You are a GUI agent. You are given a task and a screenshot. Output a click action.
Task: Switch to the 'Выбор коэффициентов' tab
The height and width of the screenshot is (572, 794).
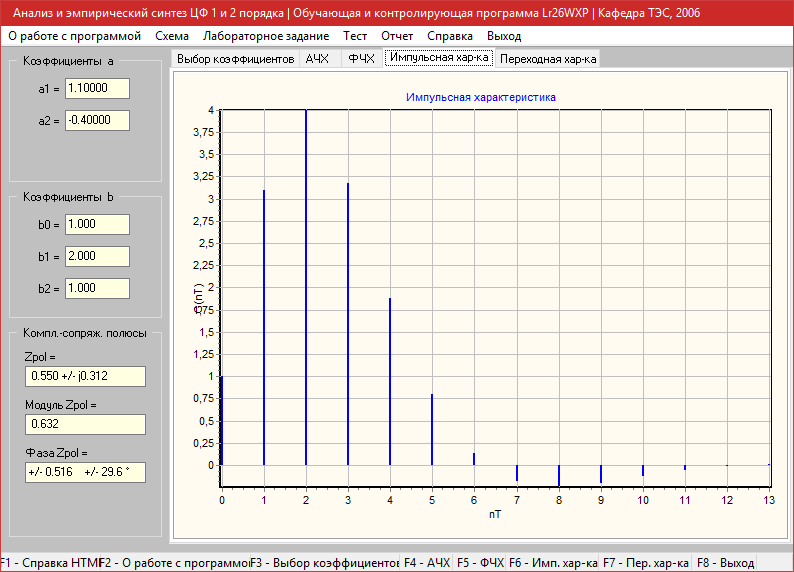point(235,59)
